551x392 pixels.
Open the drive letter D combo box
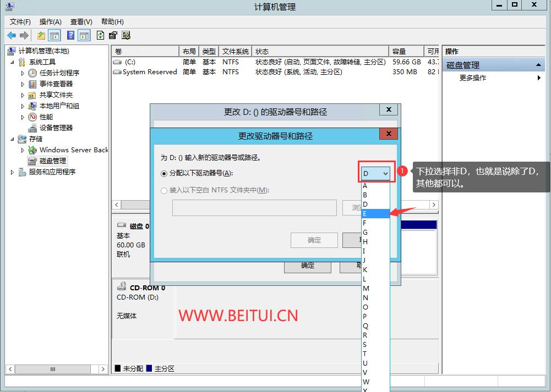click(x=376, y=173)
